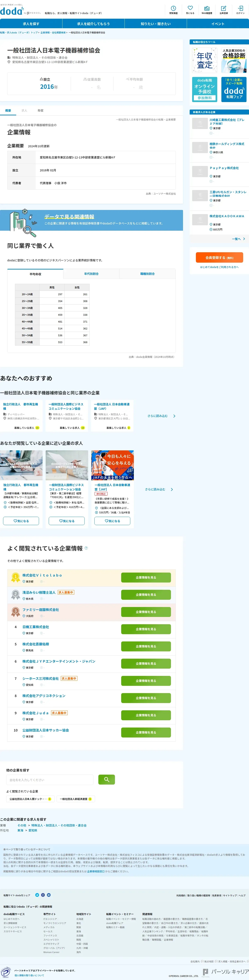The height and width of the screenshot is (980, 249).
Task: Expand さらに読み込む for same-industry companies
Action: pos(161,416)
